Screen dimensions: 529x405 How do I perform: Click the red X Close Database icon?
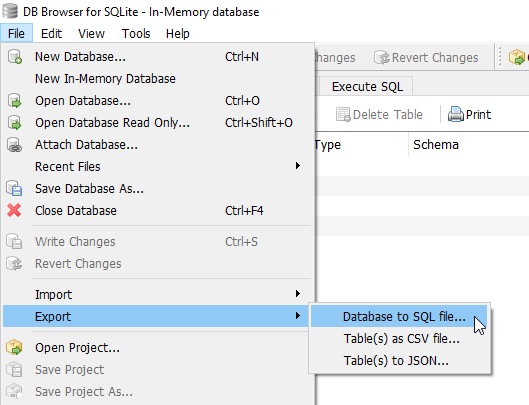14,210
